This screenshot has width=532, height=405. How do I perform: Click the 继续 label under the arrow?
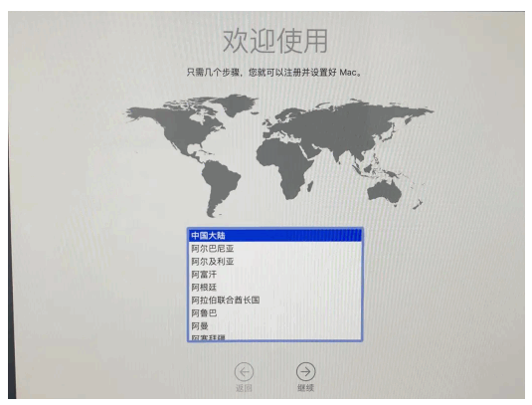[305, 388]
